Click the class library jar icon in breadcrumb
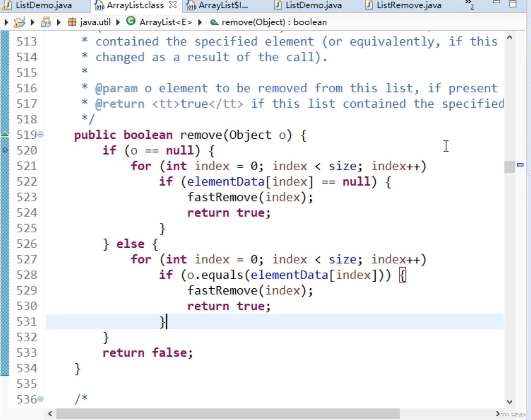The width and height of the screenshot is (531, 420). (x=45, y=22)
